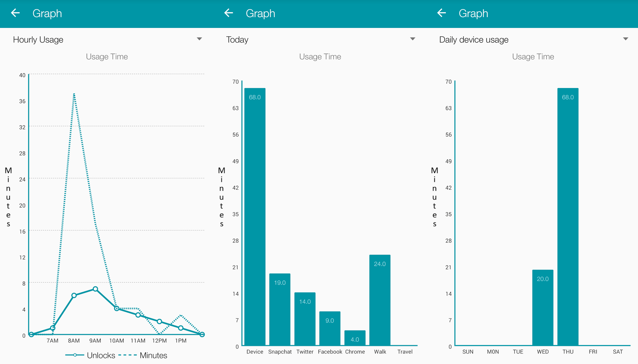Tap the Unlocks legend entry
This screenshot has height=364, width=638.
pos(90,355)
